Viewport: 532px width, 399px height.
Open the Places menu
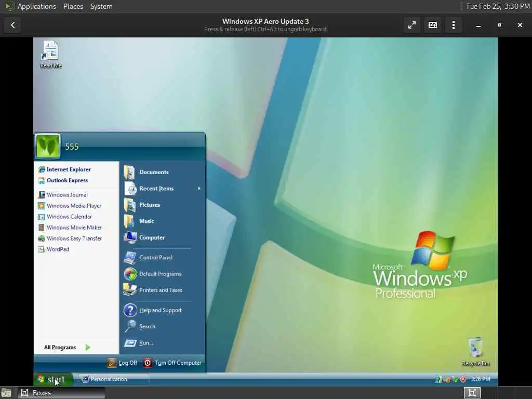(x=73, y=6)
